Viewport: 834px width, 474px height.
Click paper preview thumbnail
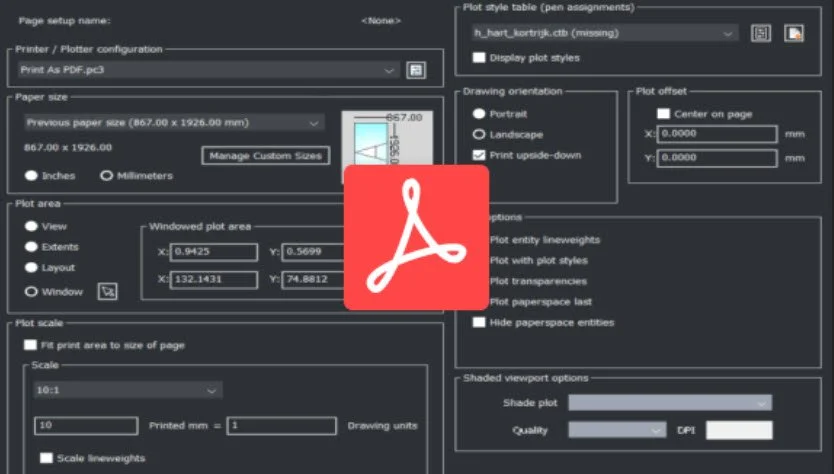click(387, 138)
